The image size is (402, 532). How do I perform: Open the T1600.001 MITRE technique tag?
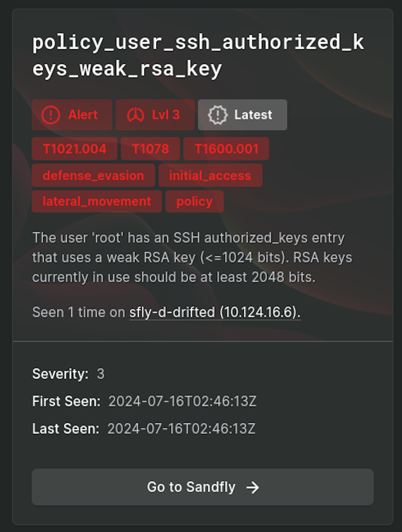pyautogui.click(x=226, y=148)
